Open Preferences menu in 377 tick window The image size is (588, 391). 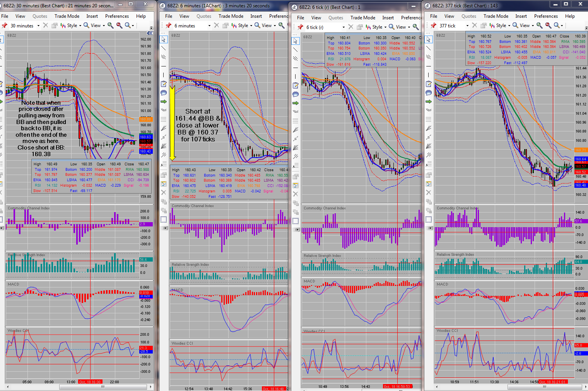546,16
